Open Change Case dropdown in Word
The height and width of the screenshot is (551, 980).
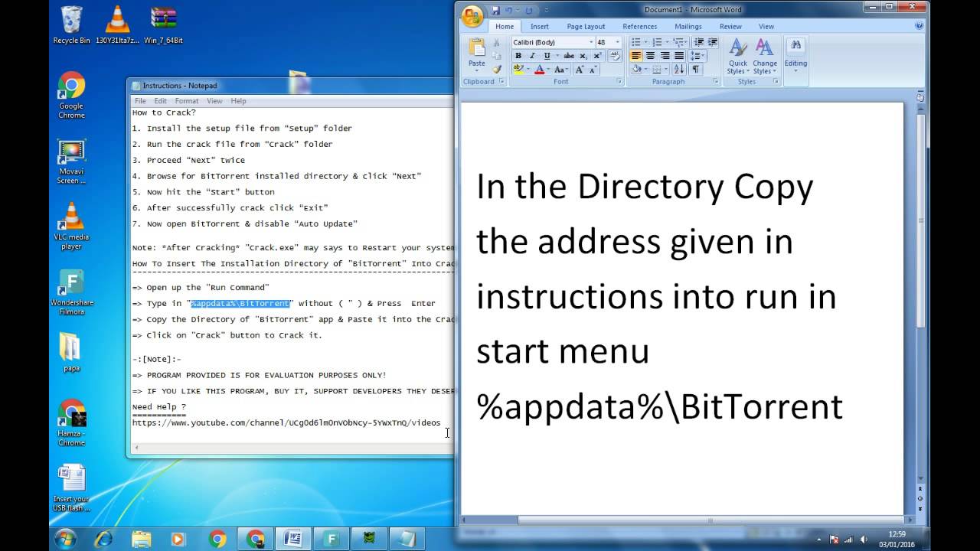point(560,69)
